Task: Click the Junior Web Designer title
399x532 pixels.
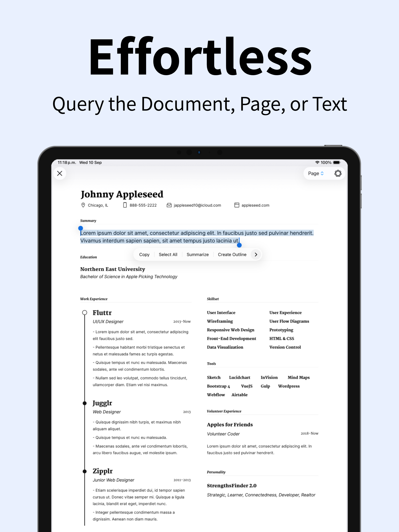Action: point(114,480)
